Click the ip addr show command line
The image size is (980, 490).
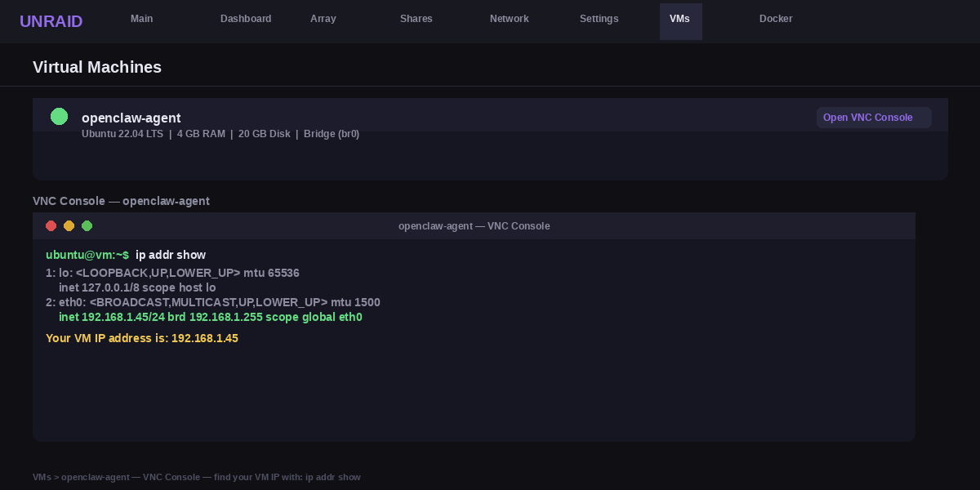coord(126,255)
